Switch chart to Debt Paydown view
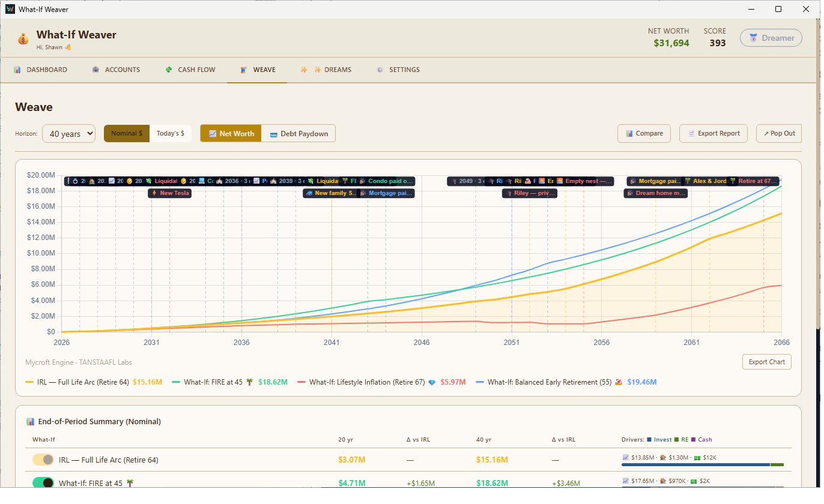 [298, 133]
